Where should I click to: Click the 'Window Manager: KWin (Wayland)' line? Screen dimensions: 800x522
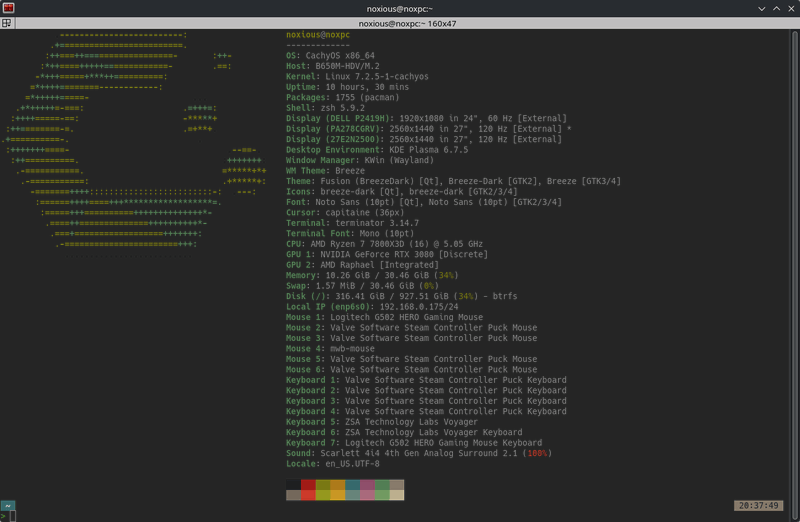tap(360, 160)
